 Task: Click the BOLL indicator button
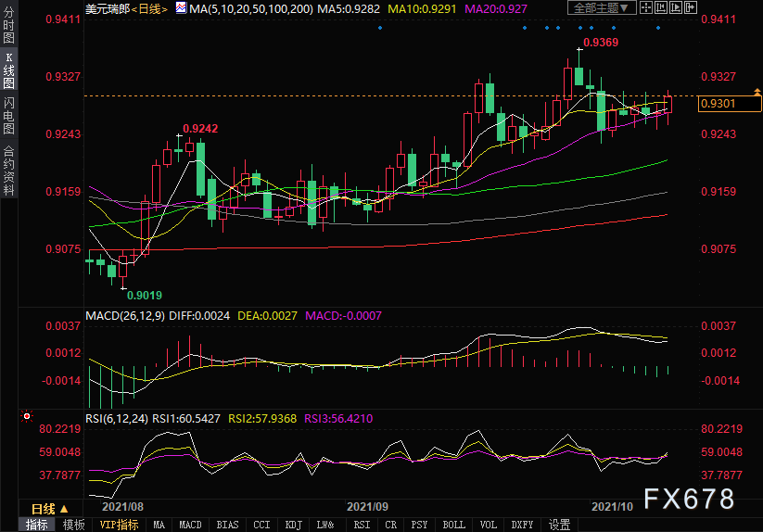[453, 525]
